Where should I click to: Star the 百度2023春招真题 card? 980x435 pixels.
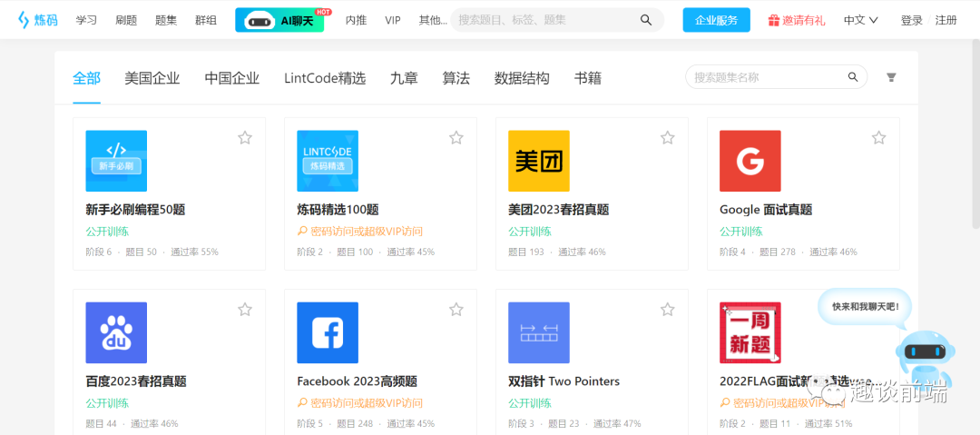(x=245, y=309)
